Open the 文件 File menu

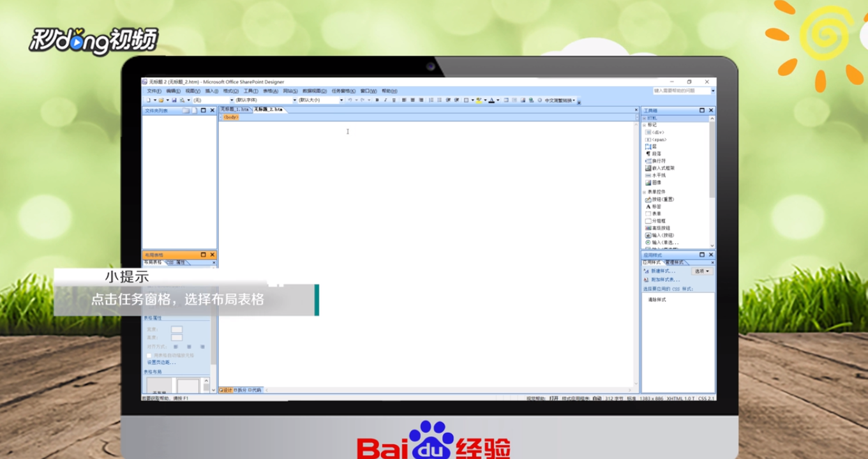[154, 91]
